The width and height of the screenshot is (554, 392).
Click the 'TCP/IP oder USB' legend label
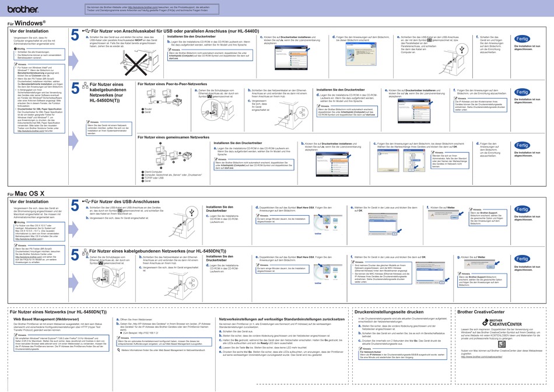click(x=154, y=178)
